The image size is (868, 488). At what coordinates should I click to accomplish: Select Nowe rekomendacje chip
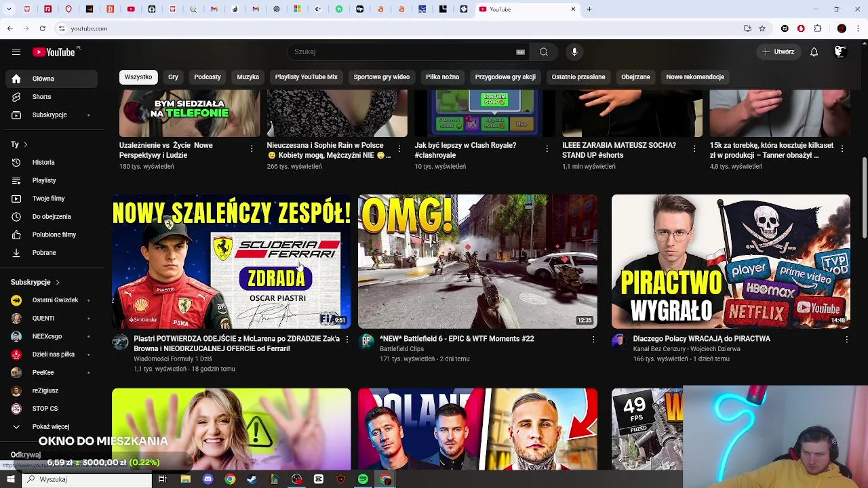tap(695, 77)
